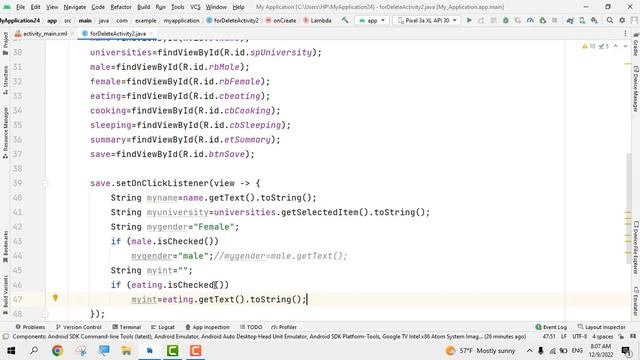Click the onCreate breadcrumb in navigation bar
640x360 pixels.
281,20
